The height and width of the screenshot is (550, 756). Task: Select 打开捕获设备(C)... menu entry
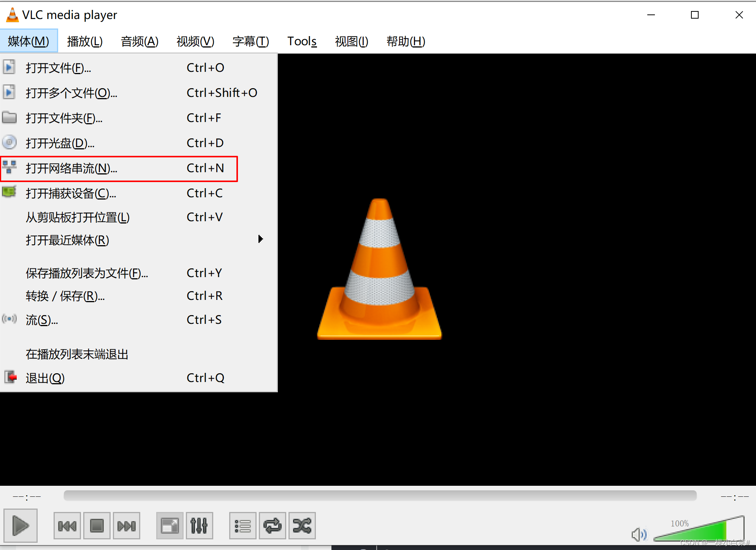139,193
